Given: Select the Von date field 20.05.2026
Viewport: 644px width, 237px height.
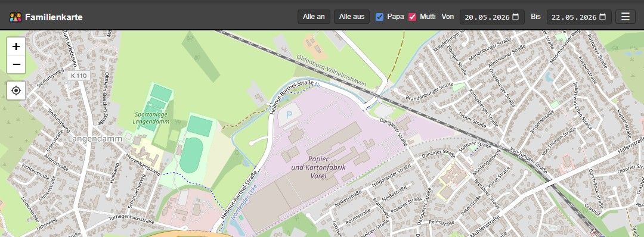Looking at the screenshot, I should [492, 17].
